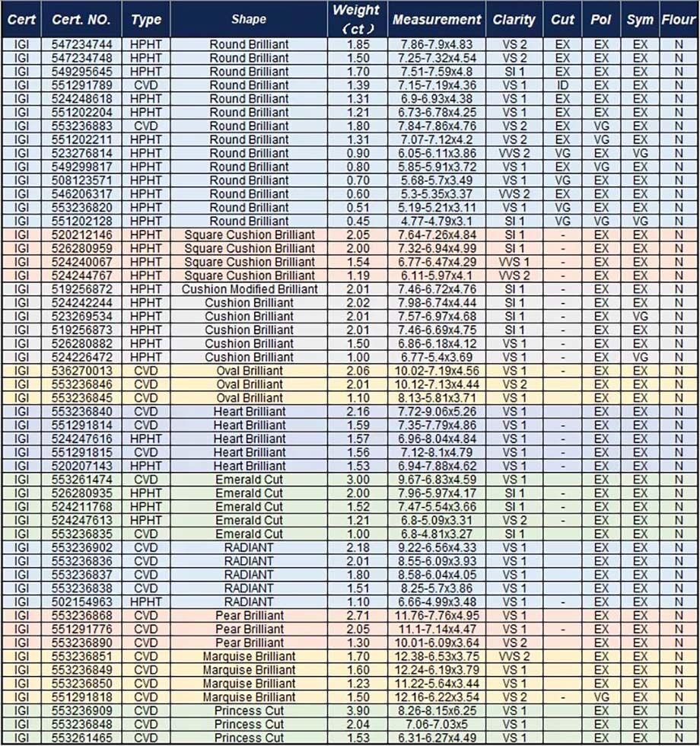The width and height of the screenshot is (700, 746).
Task: Click certificate number 547234748
Action: 82,58
